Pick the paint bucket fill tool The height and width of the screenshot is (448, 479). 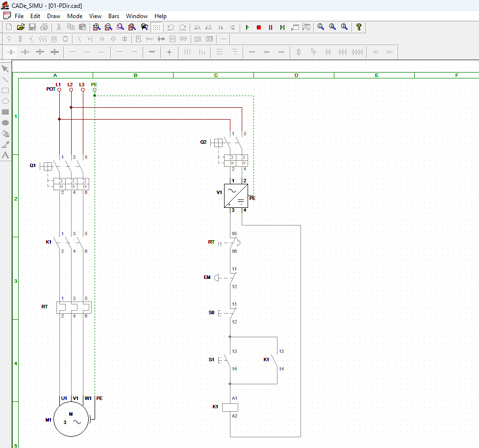(5, 133)
